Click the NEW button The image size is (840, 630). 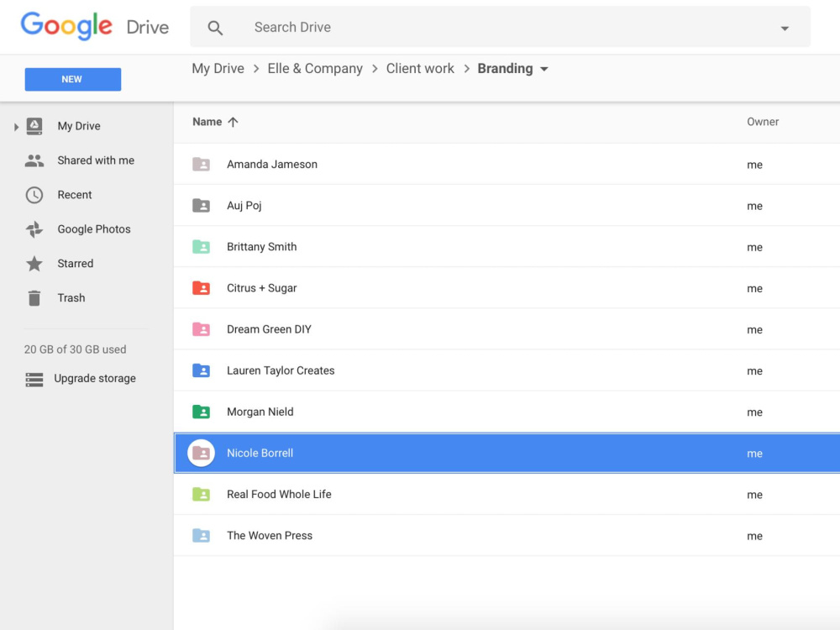click(73, 79)
